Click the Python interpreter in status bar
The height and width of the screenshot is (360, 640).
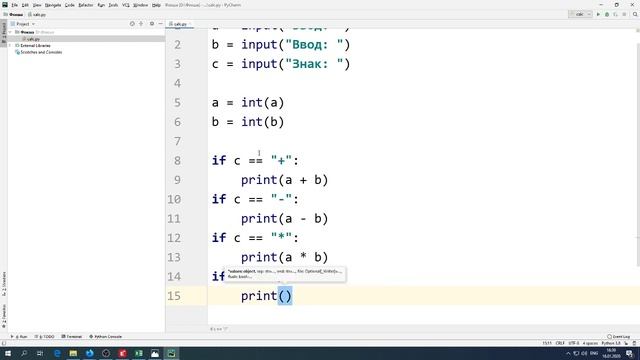tap(611, 343)
